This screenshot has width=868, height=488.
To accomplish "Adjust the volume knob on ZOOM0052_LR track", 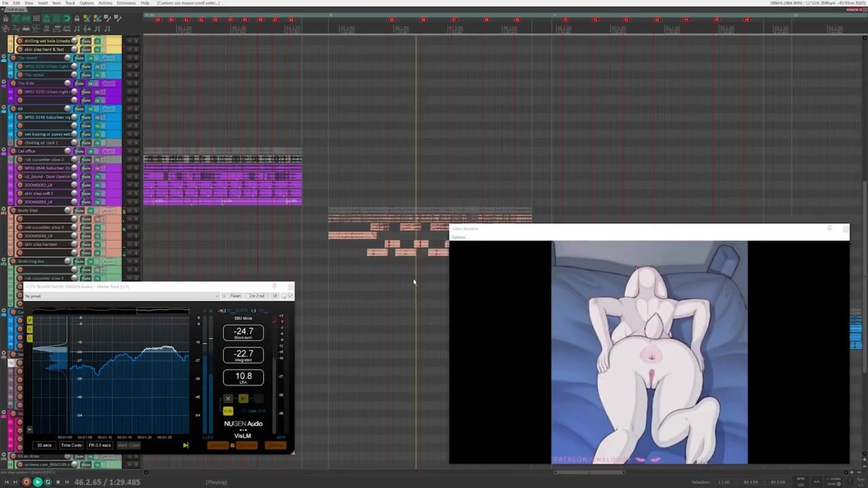I will click(74, 185).
